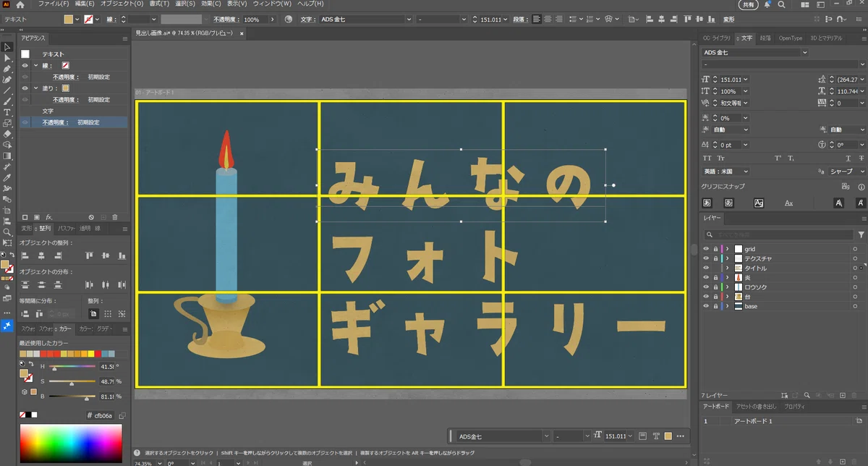Viewport: 868px width, 466px height.
Task: Click 変形 in the control bar
Action: pyautogui.click(x=728, y=20)
